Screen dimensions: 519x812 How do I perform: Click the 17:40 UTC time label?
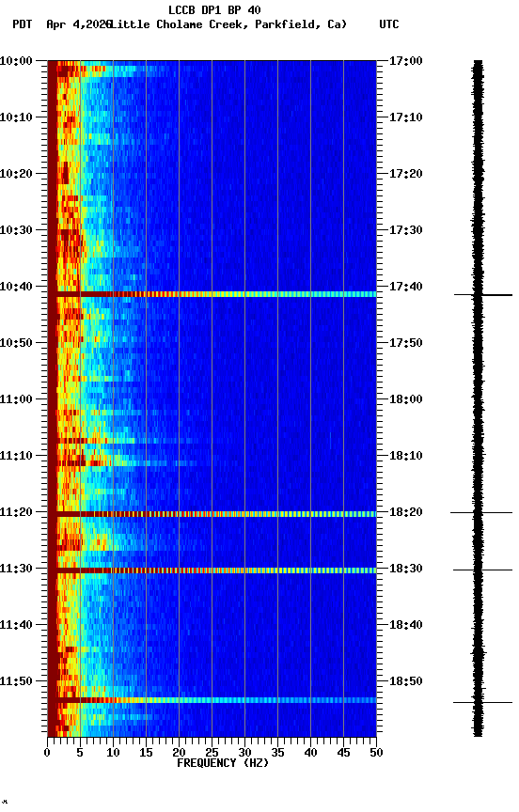click(406, 287)
